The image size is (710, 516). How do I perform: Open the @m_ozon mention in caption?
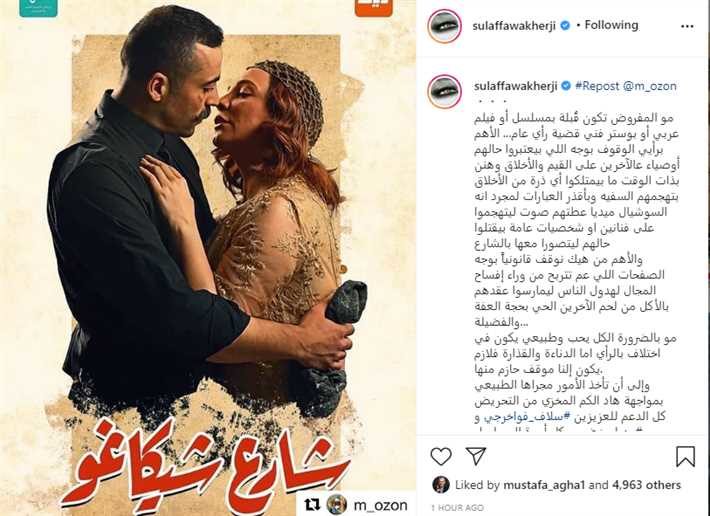click(x=650, y=86)
